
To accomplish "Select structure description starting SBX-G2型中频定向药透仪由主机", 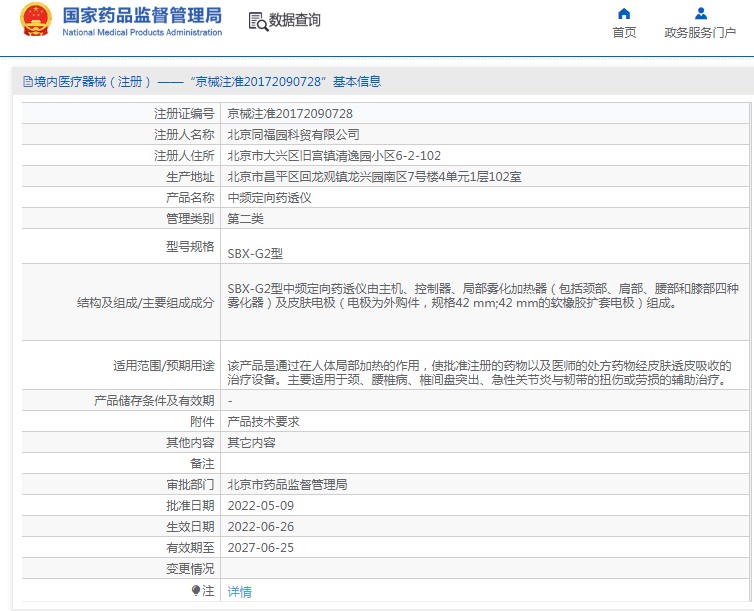I will click(483, 295).
